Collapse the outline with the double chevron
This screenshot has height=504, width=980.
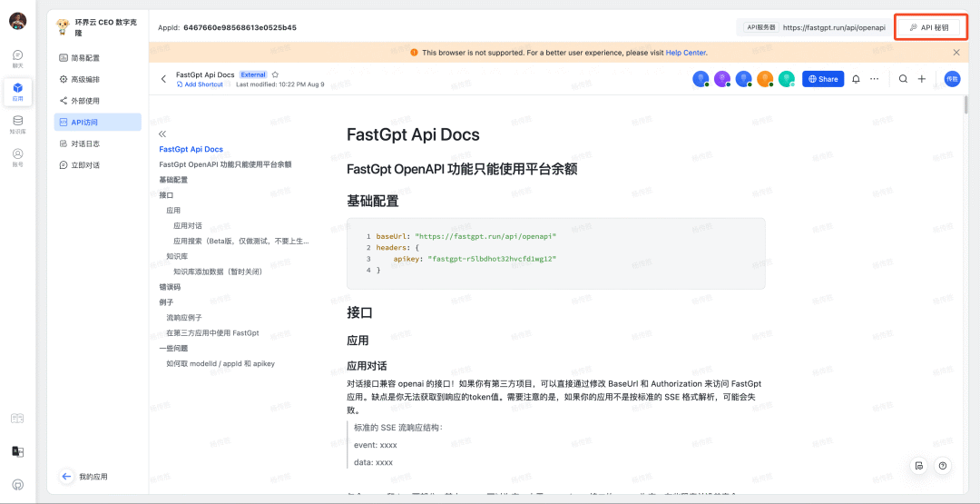(162, 133)
